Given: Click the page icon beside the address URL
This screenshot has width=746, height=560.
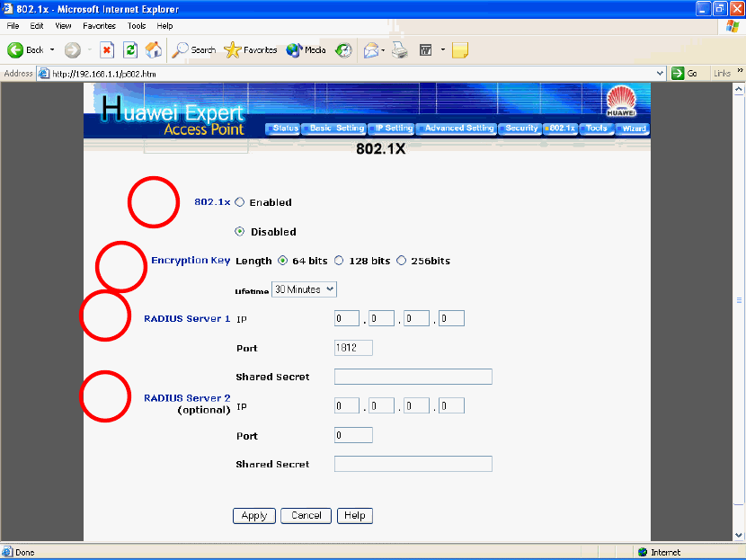Looking at the screenshot, I should coord(44,74).
